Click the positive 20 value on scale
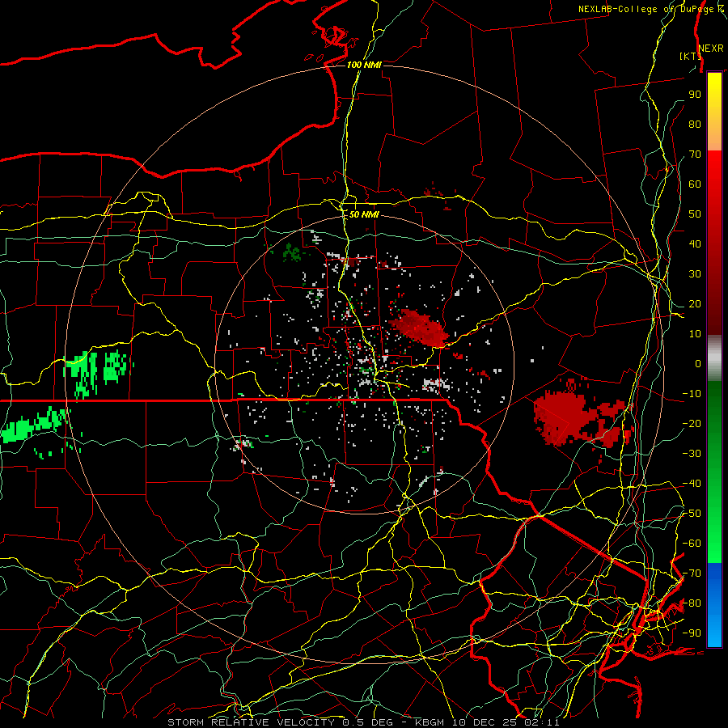The height and width of the screenshot is (728, 728). click(695, 303)
